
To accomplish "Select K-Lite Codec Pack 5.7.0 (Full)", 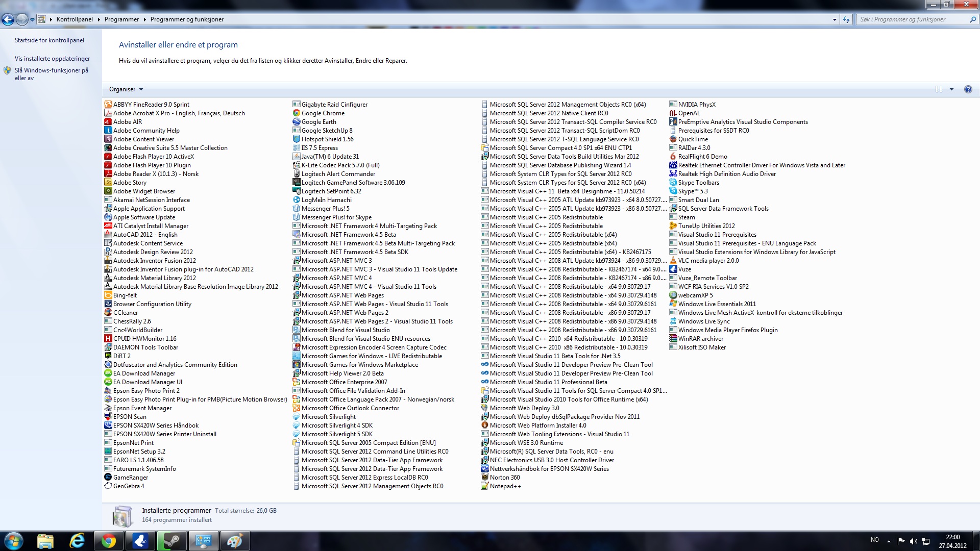I will pyautogui.click(x=336, y=165).
